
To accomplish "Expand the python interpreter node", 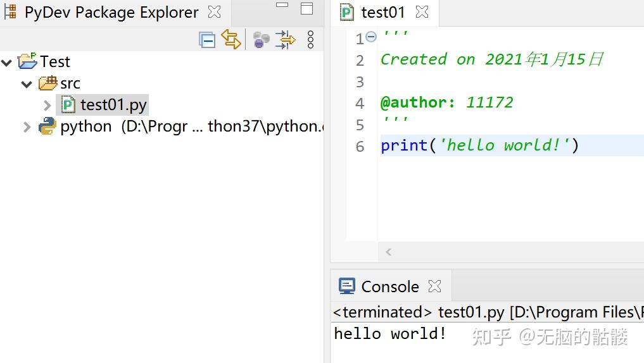I will pos(27,127).
